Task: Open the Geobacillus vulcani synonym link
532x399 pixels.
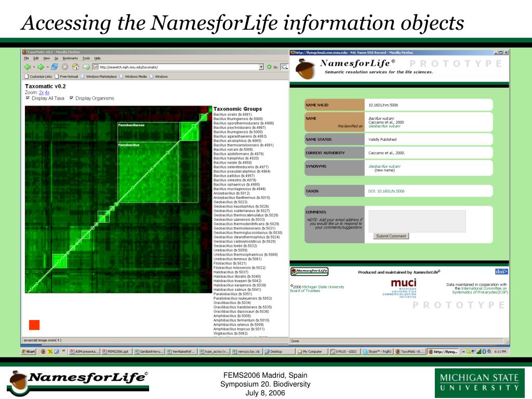Action: (x=384, y=167)
